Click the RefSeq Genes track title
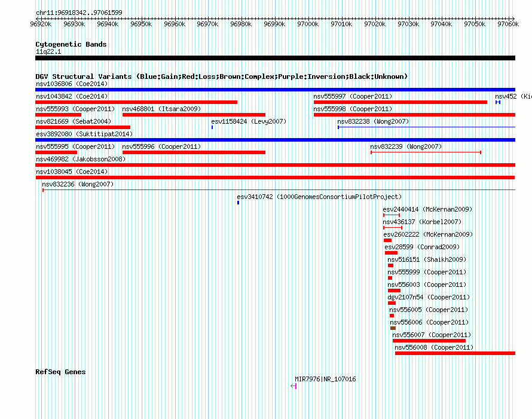 (60, 372)
